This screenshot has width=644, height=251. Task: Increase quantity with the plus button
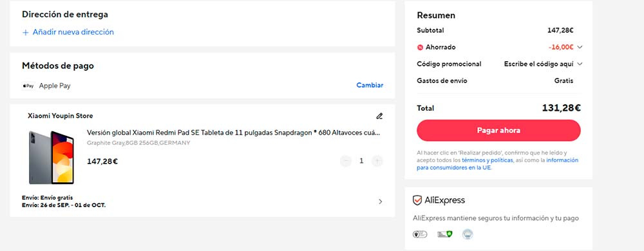pyautogui.click(x=377, y=161)
